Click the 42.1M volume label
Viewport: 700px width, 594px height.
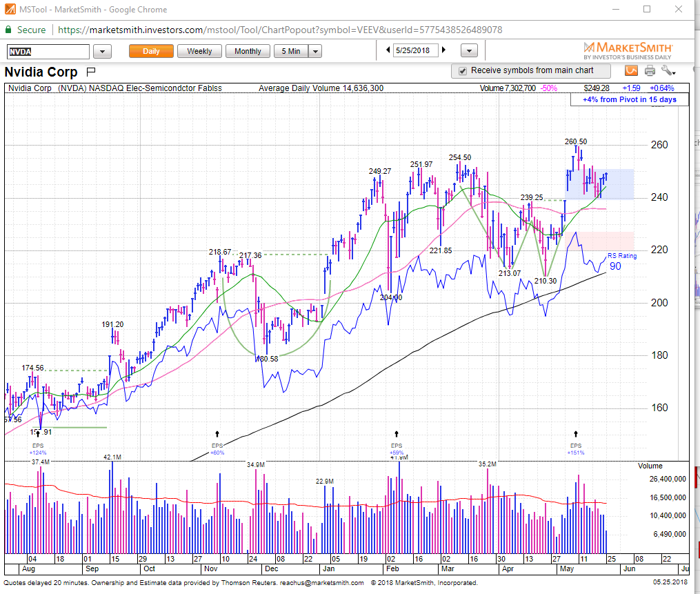coord(112,457)
